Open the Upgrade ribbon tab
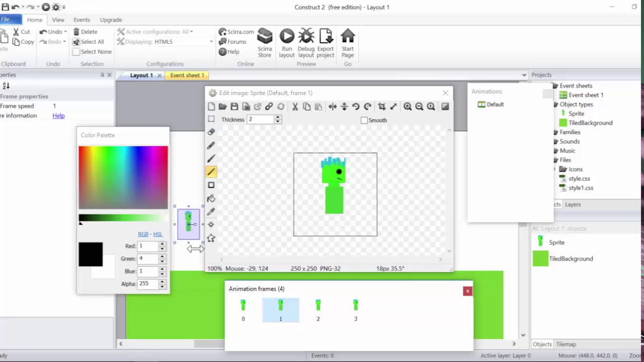The height and width of the screenshot is (362, 644). [111, 20]
